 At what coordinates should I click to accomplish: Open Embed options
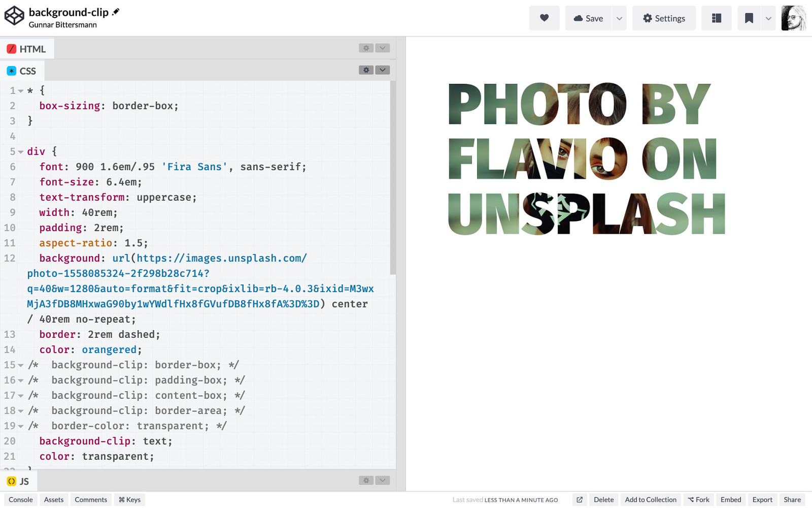pyautogui.click(x=731, y=500)
